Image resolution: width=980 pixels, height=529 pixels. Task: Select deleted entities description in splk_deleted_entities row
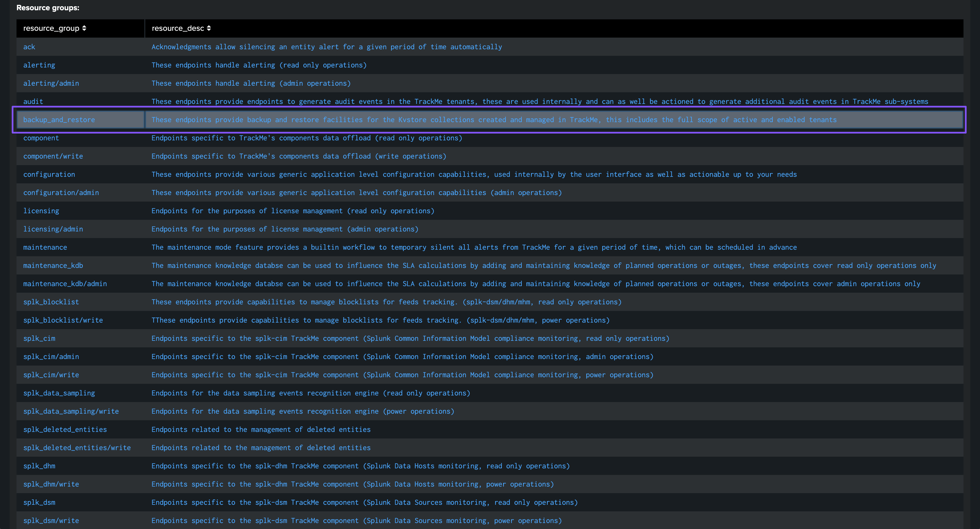coord(261,430)
